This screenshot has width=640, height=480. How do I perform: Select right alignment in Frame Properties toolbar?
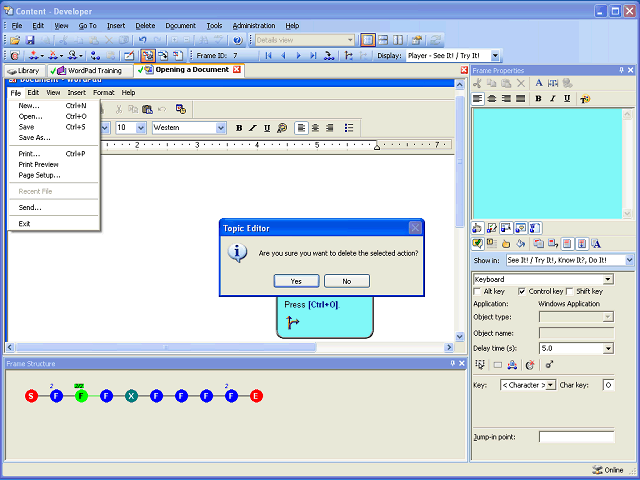point(506,98)
